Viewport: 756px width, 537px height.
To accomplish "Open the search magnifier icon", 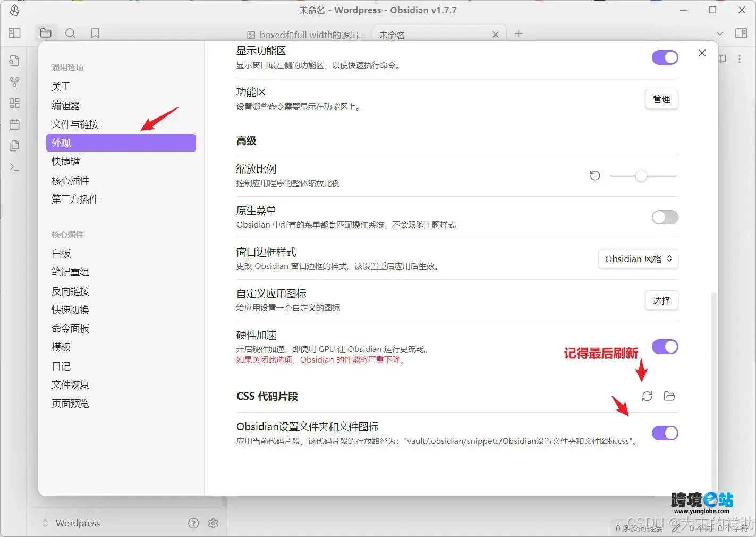I will pos(70,33).
